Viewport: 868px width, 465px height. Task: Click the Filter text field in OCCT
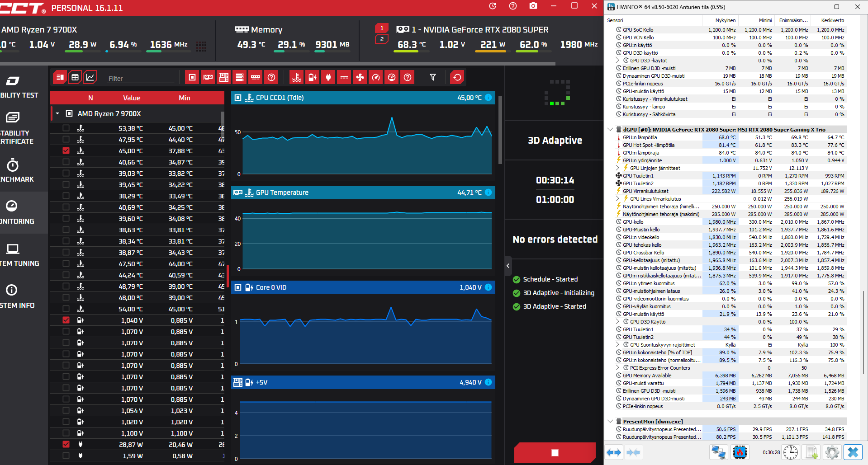(141, 78)
